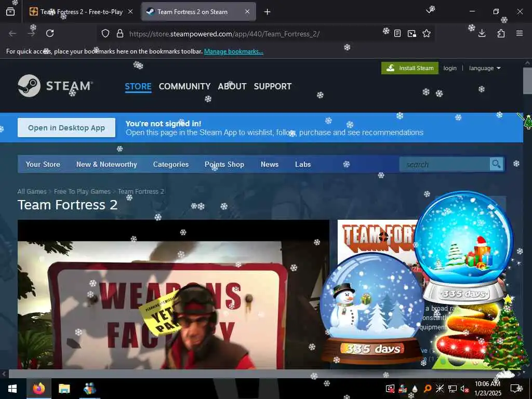Click the All Games breadcrumb link
Viewport: 532px width, 399px height.
[x=32, y=191]
